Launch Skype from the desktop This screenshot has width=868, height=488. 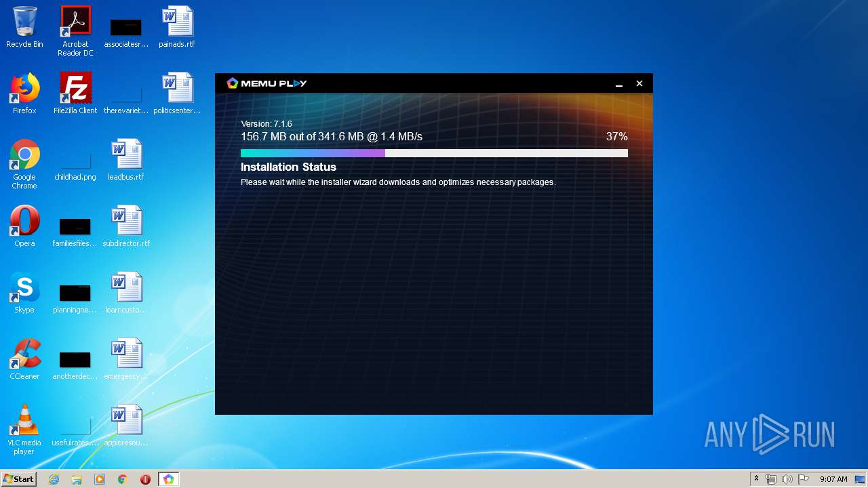[x=24, y=293]
